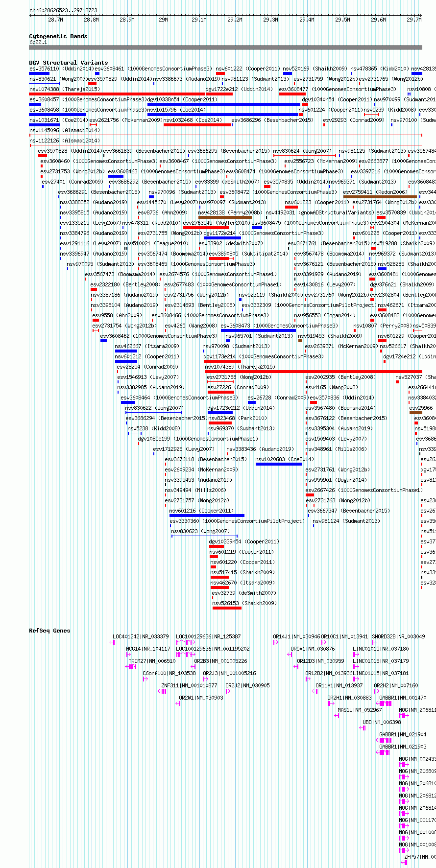Open nsv830623 (Wong2007) variant label
The width and height of the screenshot is (436, 868).
click(200, 531)
